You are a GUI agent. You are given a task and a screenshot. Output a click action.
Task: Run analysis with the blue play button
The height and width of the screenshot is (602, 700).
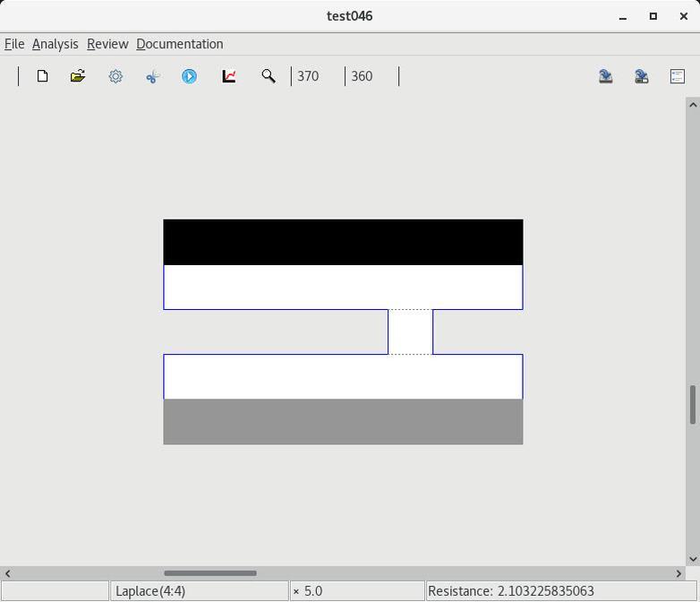coord(189,76)
